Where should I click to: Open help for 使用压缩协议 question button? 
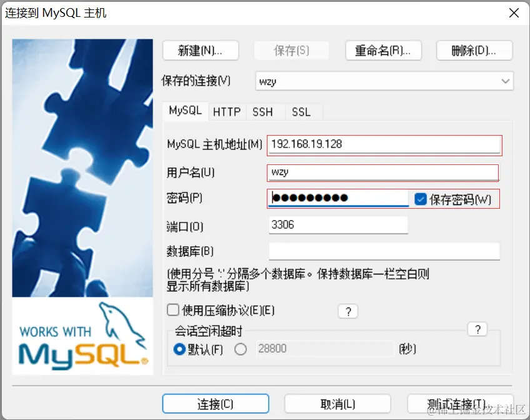[x=348, y=311]
